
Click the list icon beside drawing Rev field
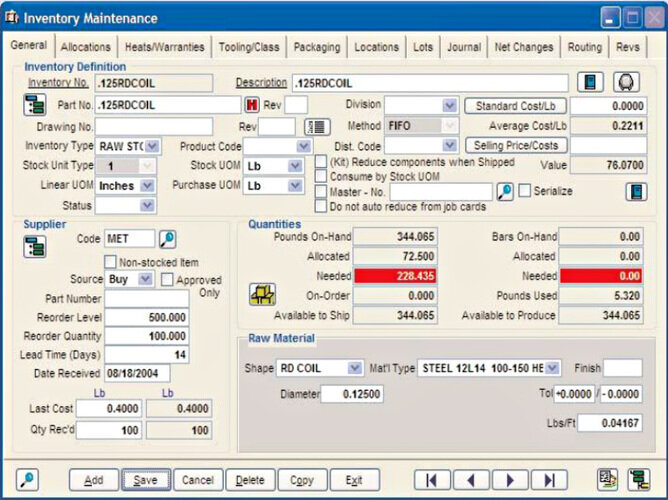318,127
